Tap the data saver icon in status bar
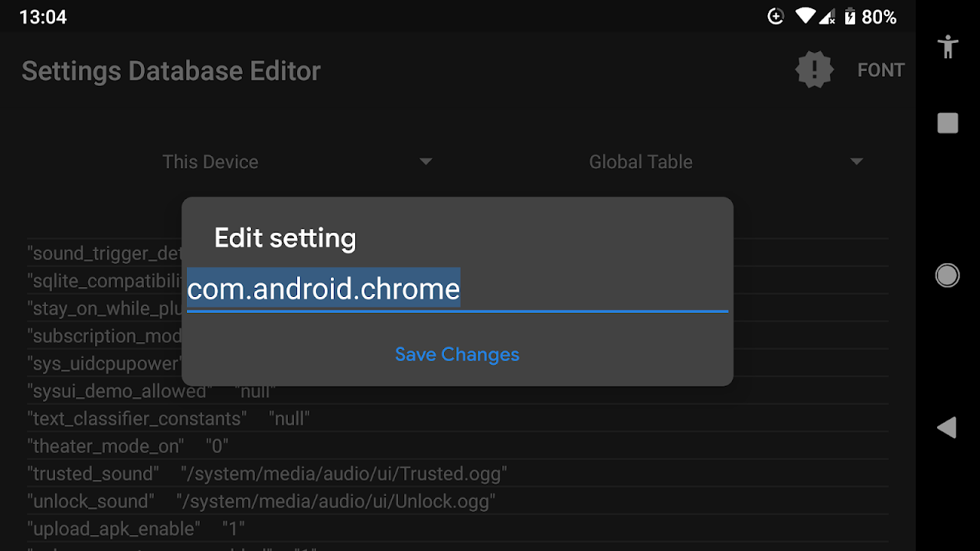This screenshot has width=980, height=551. point(775,16)
